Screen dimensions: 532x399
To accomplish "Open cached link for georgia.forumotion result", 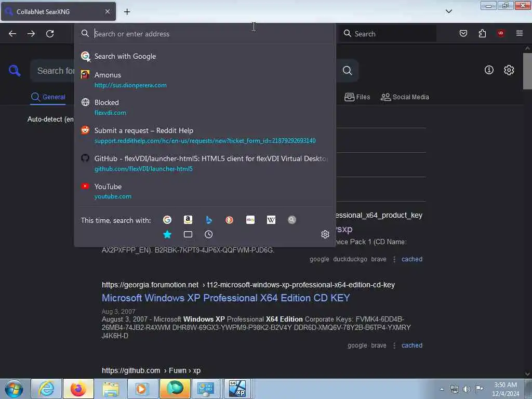I will 412,345.
